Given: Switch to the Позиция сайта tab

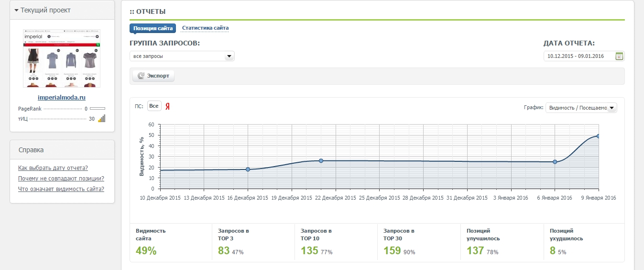Looking at the screenshot, I should 153,28.
